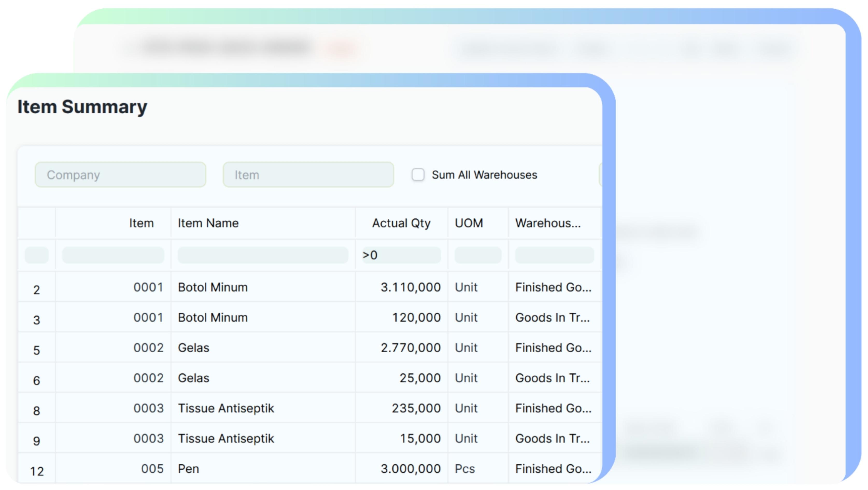Click the Warehouse column header
The height and width of the screenshot is (490, 868).
point(548,223)
